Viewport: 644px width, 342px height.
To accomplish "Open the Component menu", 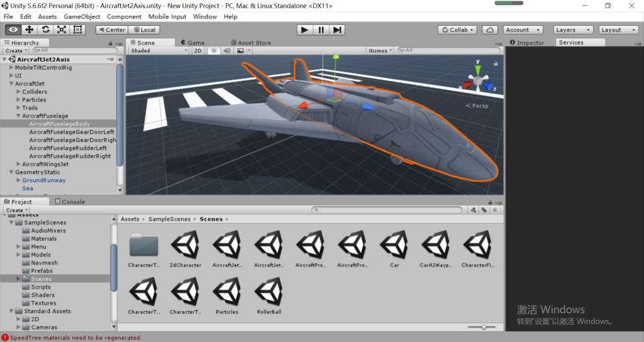I will (x=124, y=16).
